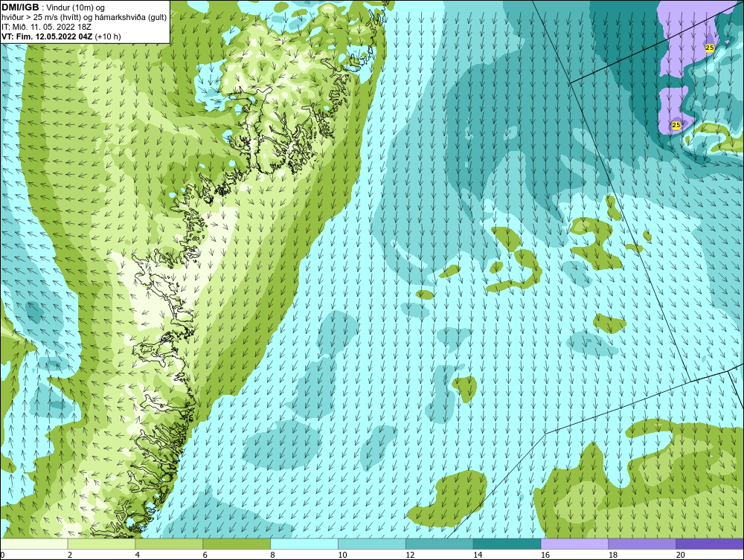
Task: Click the DMI/IGB title text
Action: 20,7
